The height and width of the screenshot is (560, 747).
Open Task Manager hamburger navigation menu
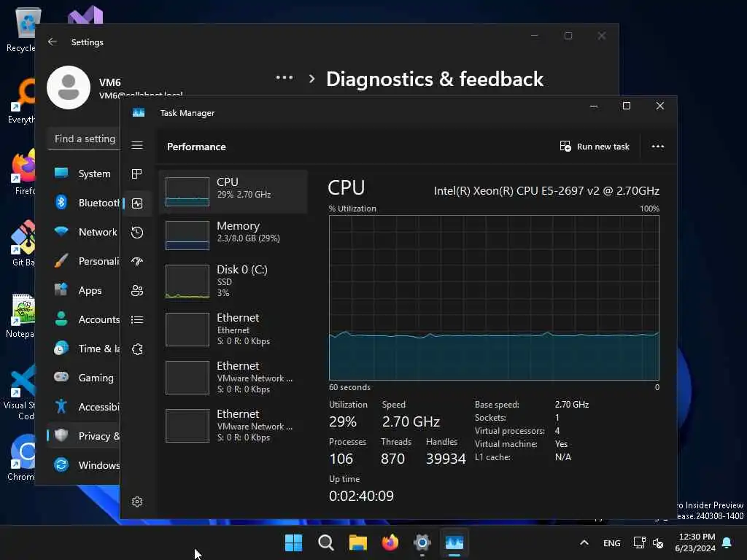pyautogui.click(x=137, y=145)
